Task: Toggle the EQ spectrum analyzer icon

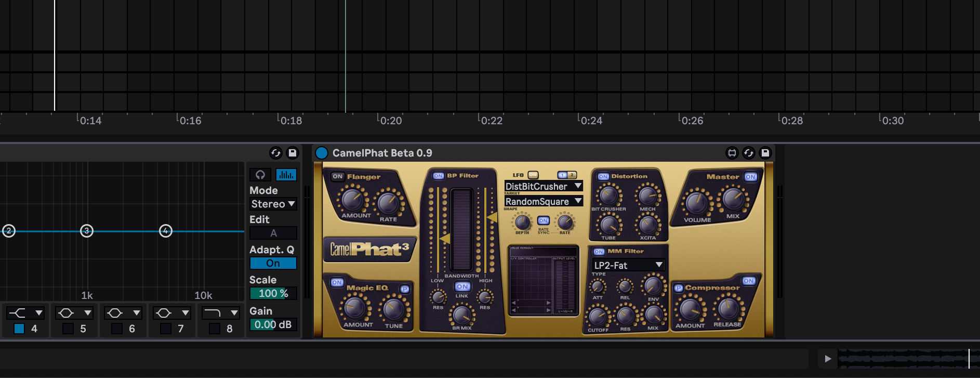Action: point(286,175)
